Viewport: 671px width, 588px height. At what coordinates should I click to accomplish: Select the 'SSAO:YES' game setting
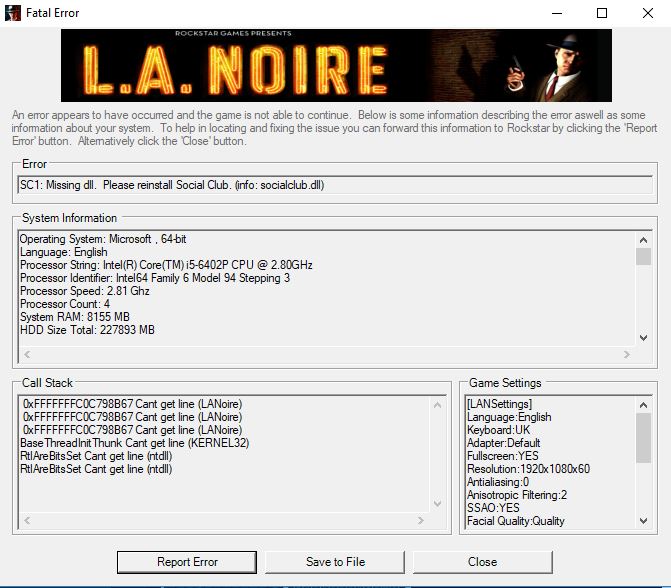click(493, 508)
